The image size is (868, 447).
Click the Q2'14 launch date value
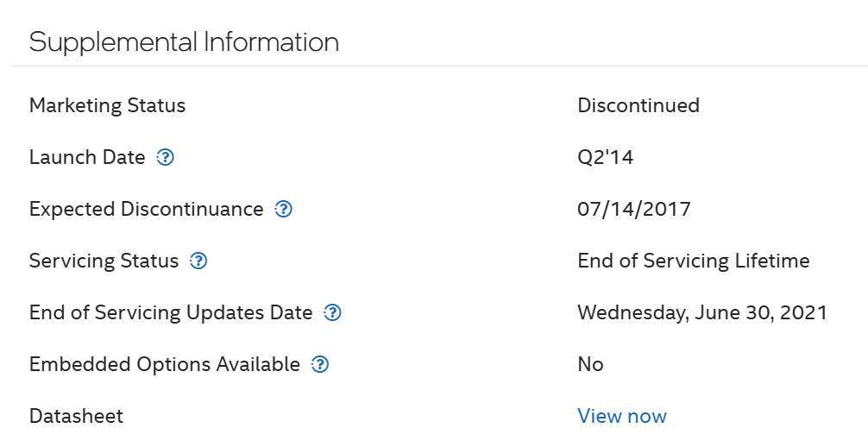[606, 158]
